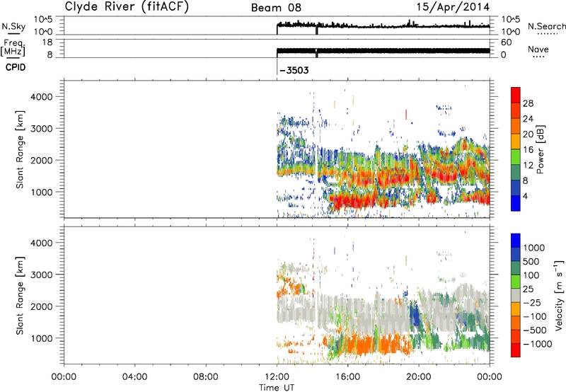Click the '18' frequency axis tick label
This screenshot has height=392, width=566.
[47, 42]
